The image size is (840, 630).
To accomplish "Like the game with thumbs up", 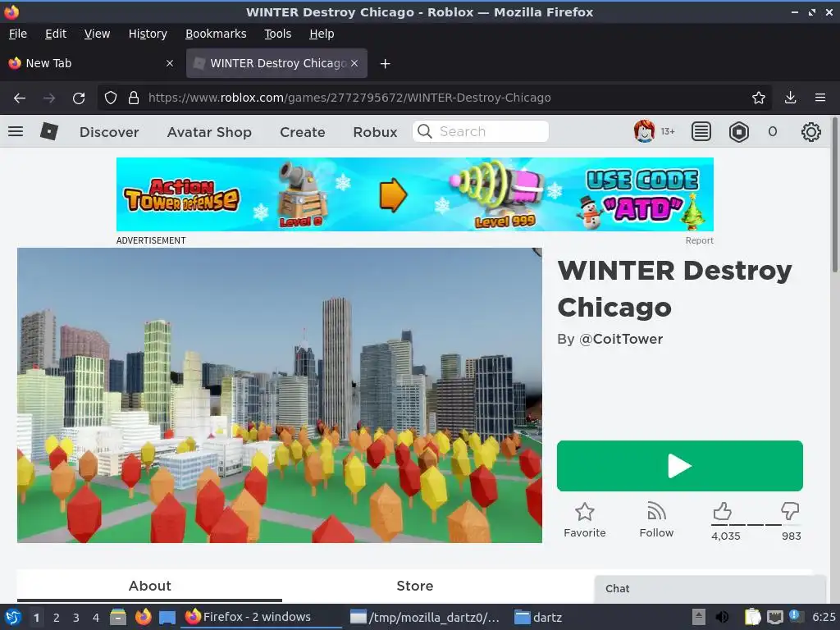I will tap(722, 511).
